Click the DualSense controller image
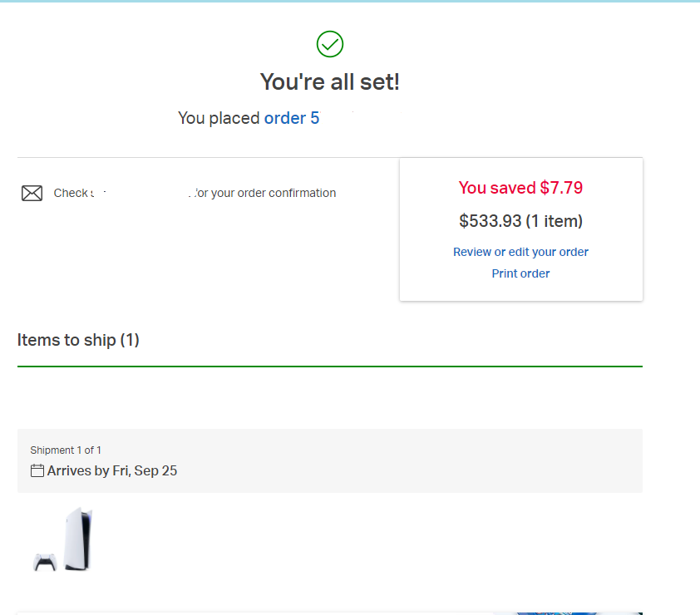The width and height of the screenshot is (700, 615). point(45,563)
